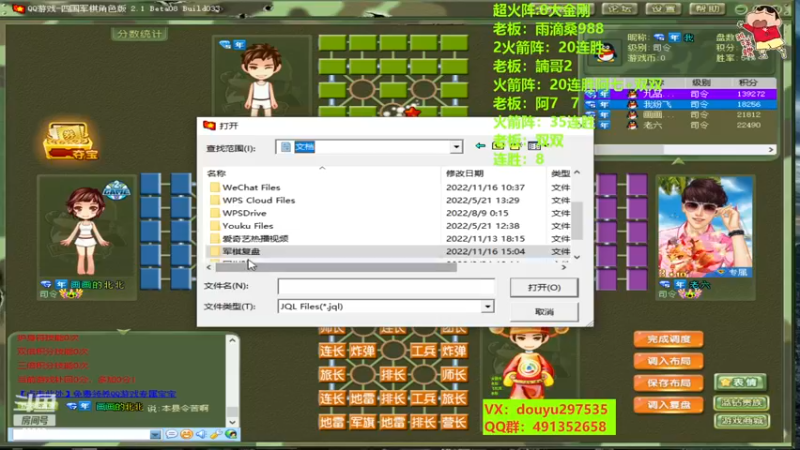The height and width of the screenshot is (450, 800).
Task: Click the blue QQ游戏 promo link in chat
Action: tap(97, 394)
